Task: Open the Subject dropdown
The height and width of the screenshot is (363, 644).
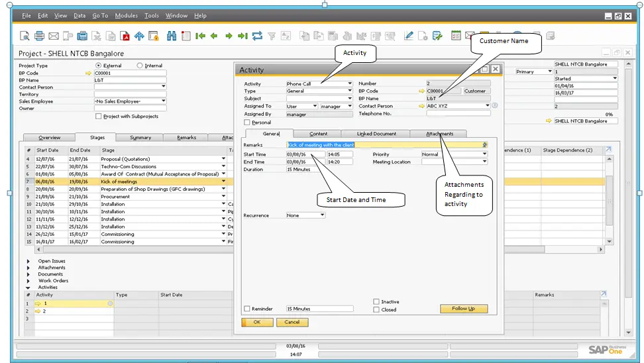Action: [350, 99]
